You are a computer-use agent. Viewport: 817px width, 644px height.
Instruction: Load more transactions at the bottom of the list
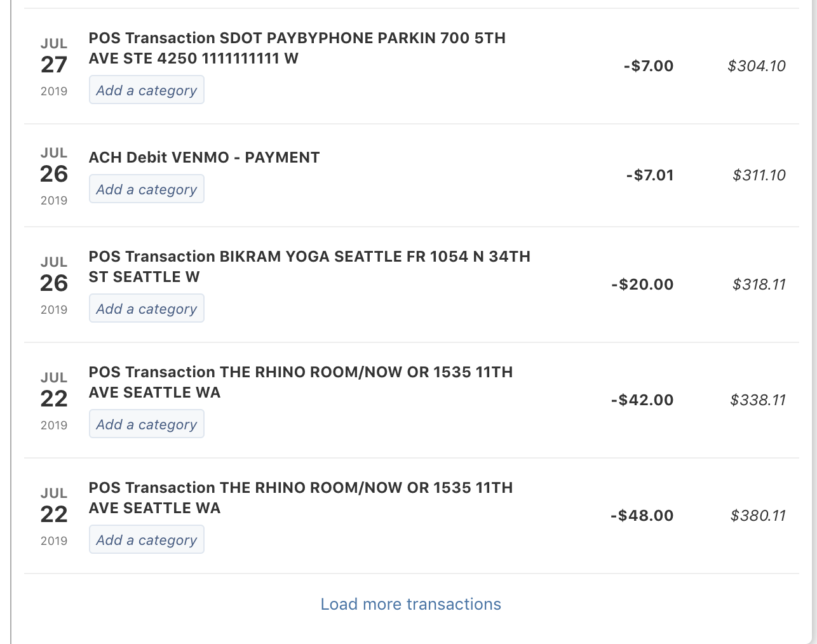(410, 604)
